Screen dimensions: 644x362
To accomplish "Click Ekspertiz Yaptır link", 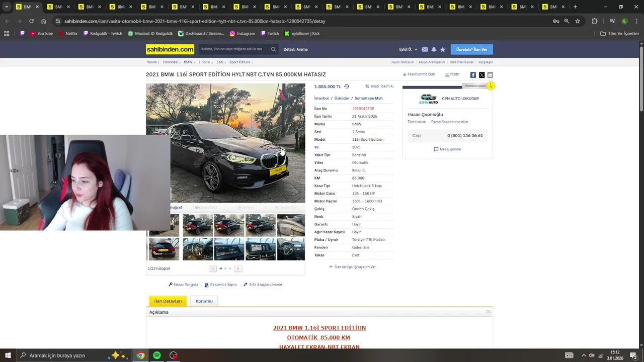I will [220, 285].
